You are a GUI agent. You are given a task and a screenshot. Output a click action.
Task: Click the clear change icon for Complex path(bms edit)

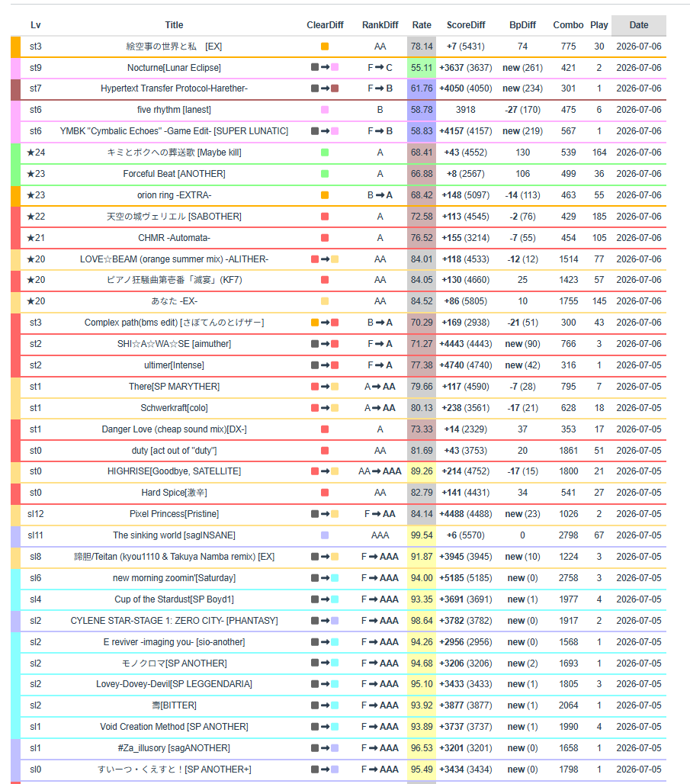coord(325,323)
